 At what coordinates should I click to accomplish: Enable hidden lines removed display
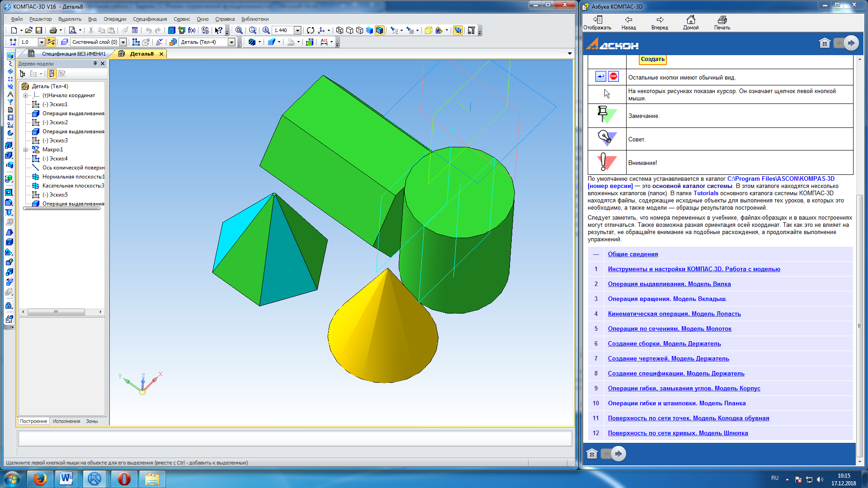(x=350, y=30)
